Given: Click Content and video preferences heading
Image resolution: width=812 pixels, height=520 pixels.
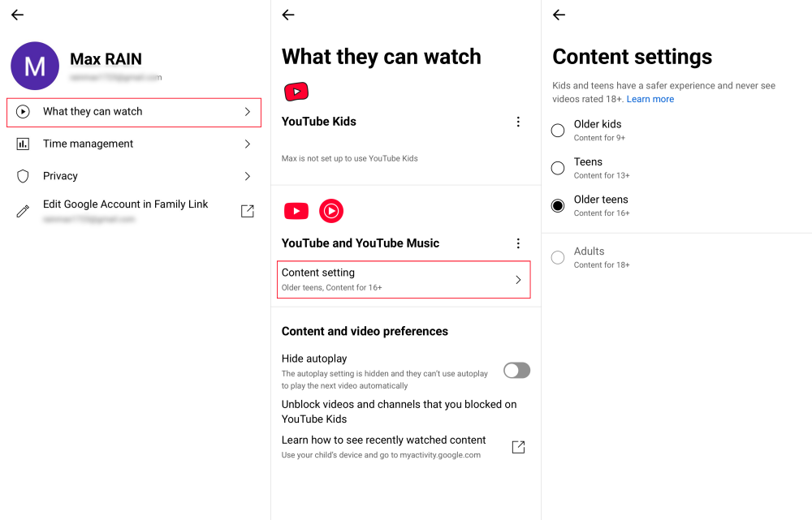Looking at the screenshot, I should coord(365,331).
